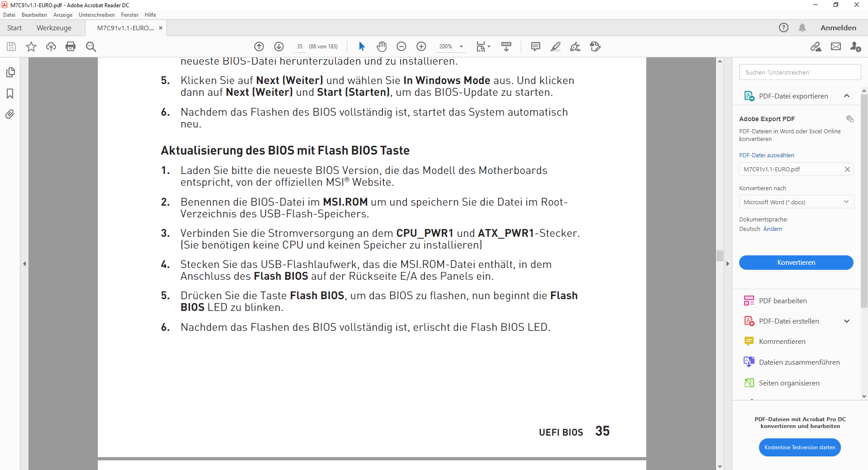Open the Anzeige menu
The height and width of the screenshot is (470, 868).
tap(63, 15)
